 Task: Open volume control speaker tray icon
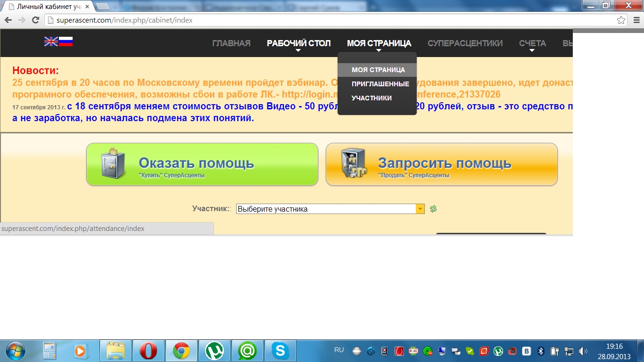coord(584,351)
